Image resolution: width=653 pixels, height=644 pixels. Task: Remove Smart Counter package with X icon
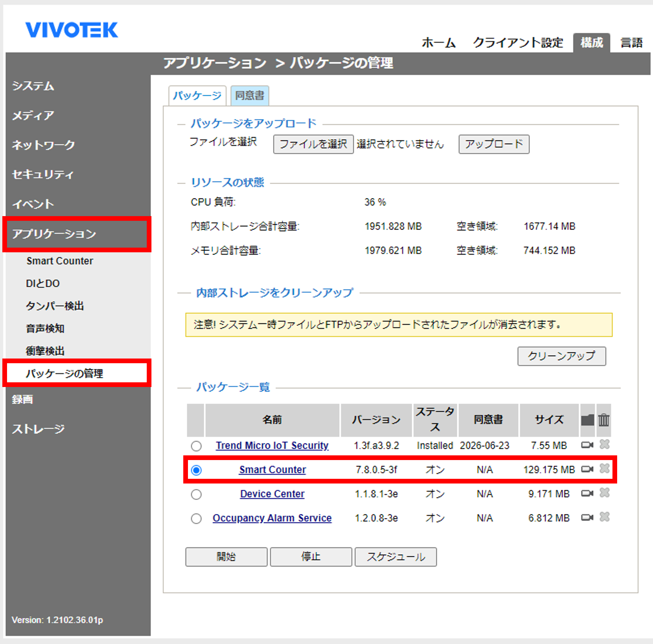pyautogui.click(x=604, y=468)
